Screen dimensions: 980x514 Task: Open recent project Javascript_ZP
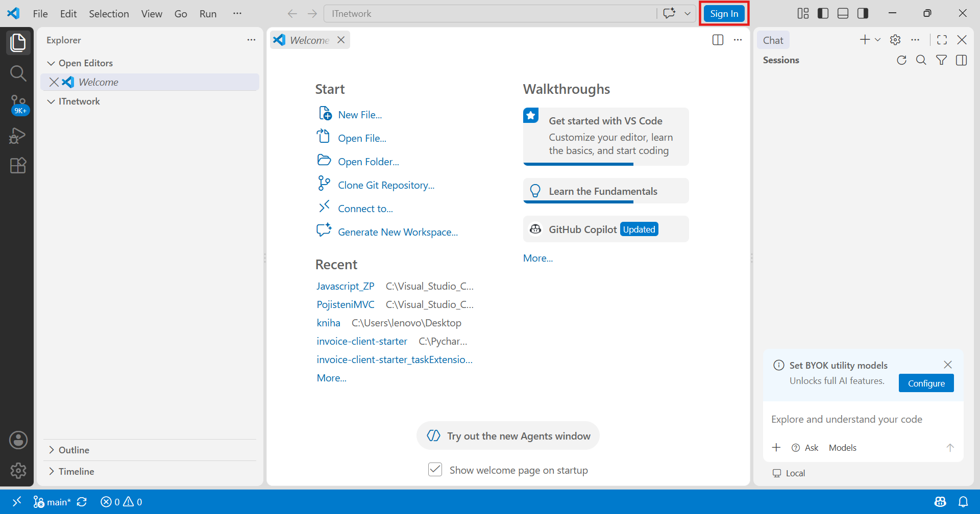click(346, 286)
